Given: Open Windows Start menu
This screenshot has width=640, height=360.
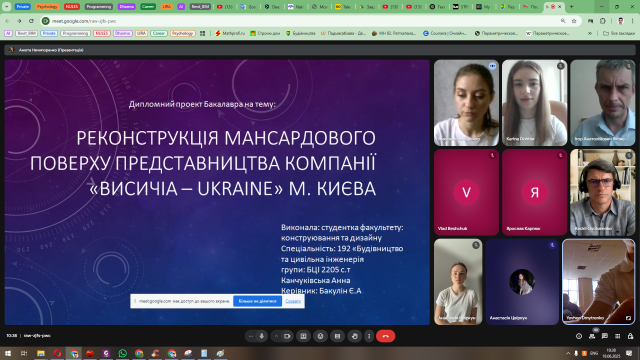Looking at the screenshot, I should point(8,353).
